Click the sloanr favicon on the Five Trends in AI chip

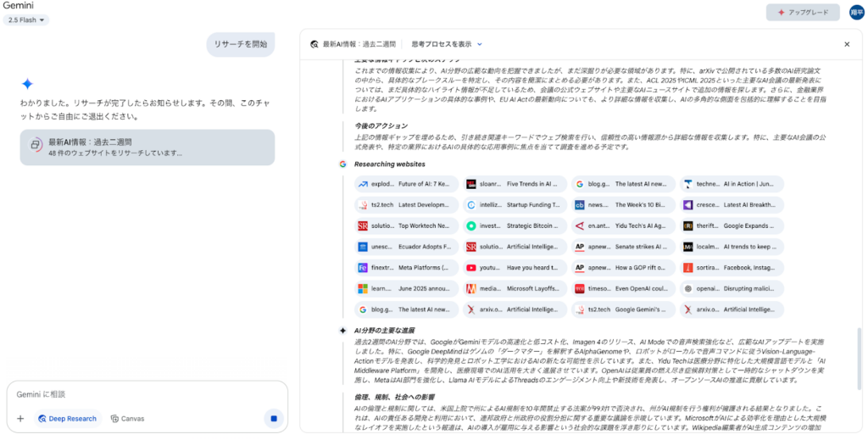coord(471,184)
